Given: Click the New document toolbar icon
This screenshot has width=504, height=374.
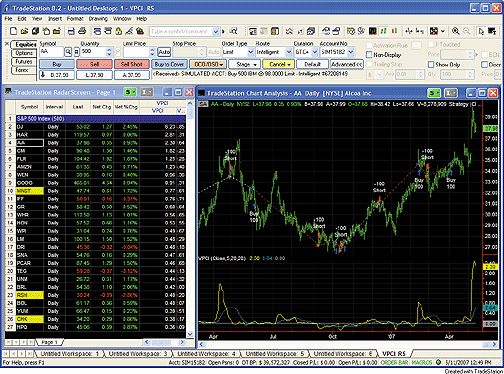Looking at the screenshot, I should pos(13,31).
